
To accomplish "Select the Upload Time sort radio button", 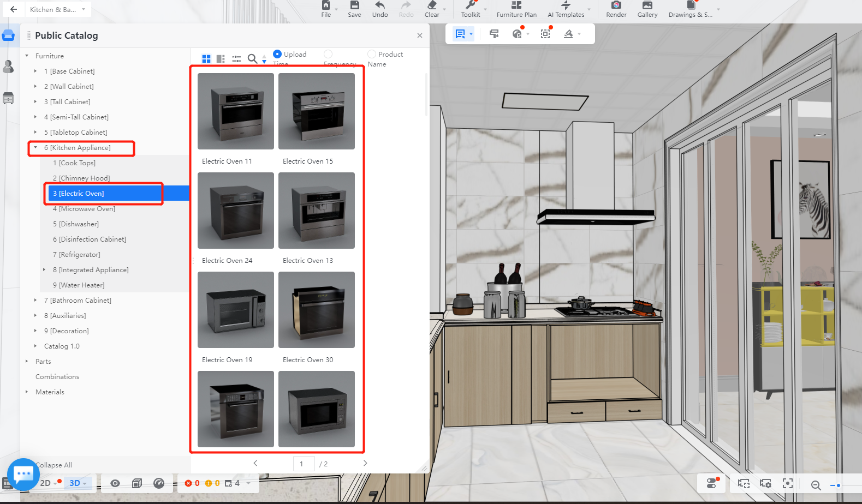I will pos(277,54).
